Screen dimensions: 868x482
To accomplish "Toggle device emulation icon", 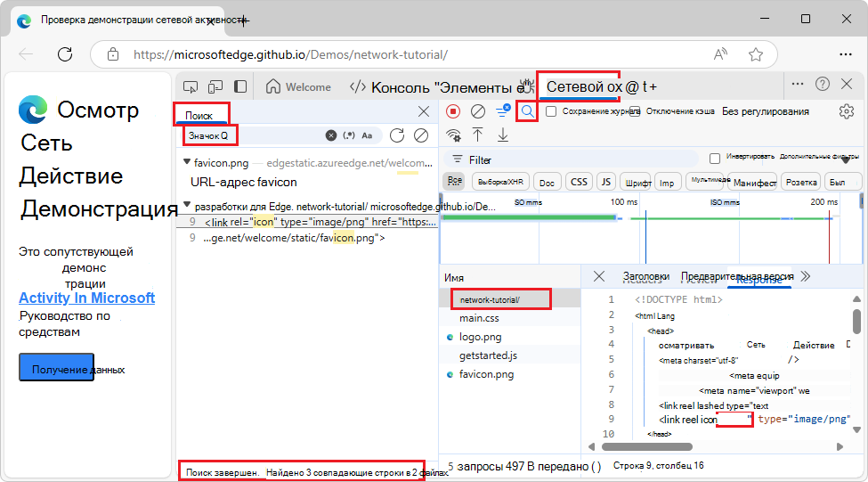I will (215, 87).
